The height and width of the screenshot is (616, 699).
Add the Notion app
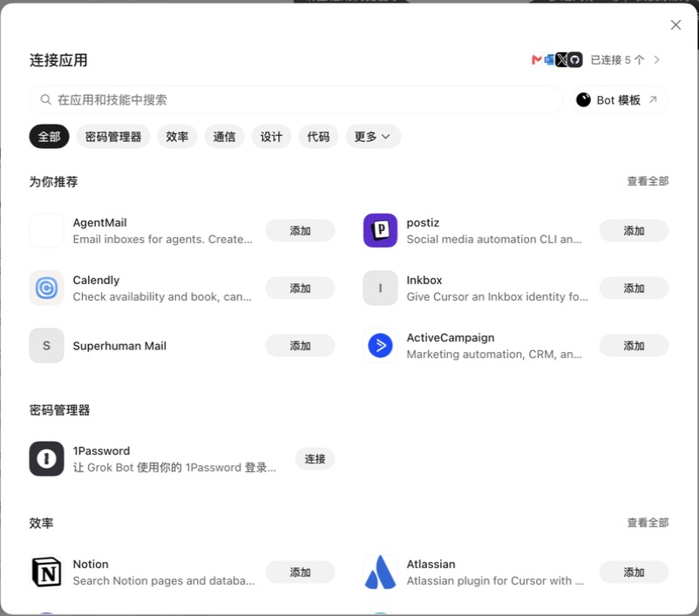click(300, 572)
